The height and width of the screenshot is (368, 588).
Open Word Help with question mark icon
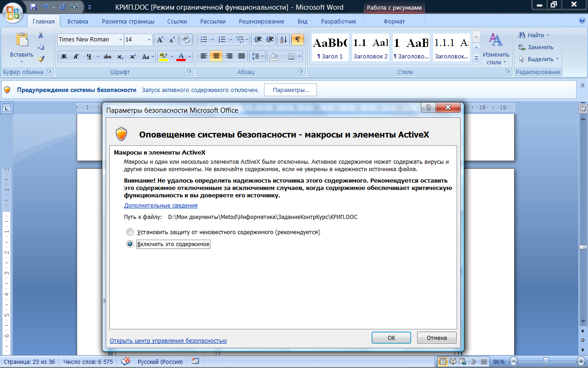[582, 21]
